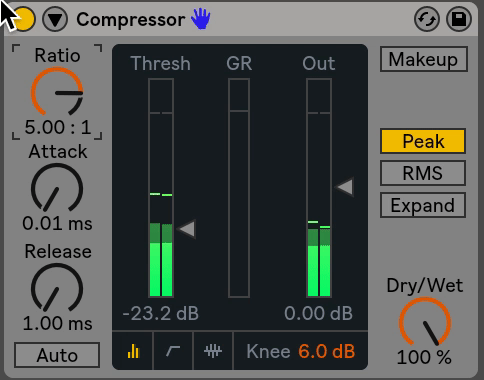Click the Dry/Wet knob
The image size is (484, 380).
(x=425, y=322)
